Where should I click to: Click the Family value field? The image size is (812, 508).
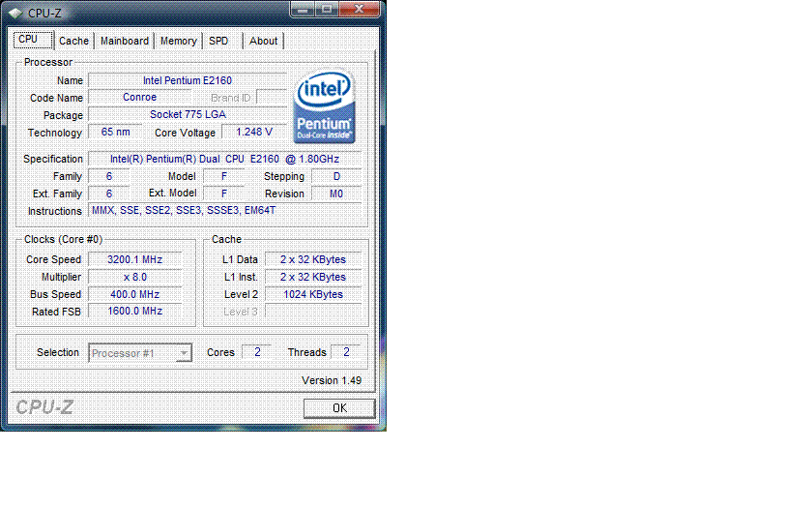tap(108, 176)
